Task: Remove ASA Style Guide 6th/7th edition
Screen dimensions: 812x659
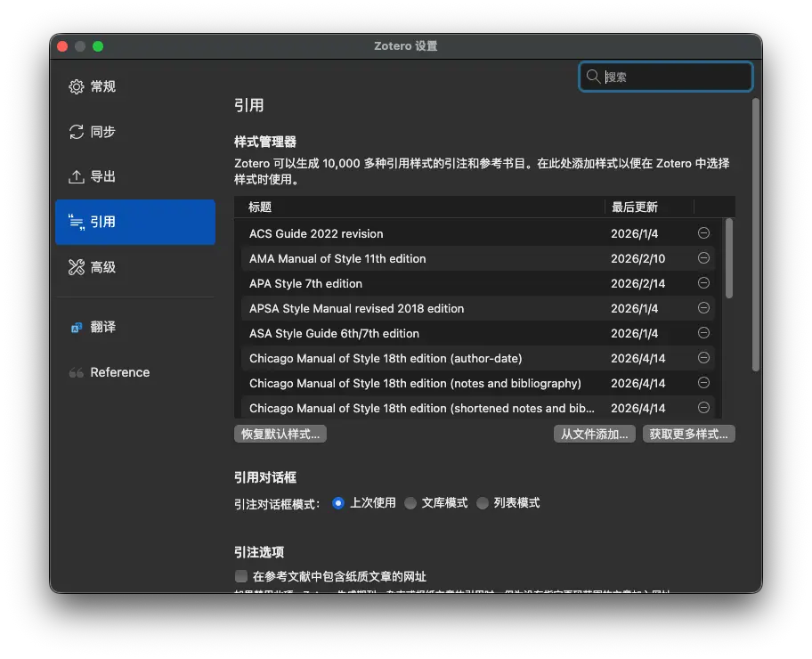Action: click(703, 332)
